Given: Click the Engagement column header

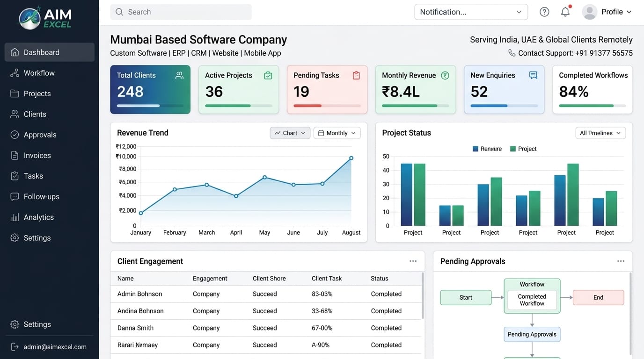Looking at the screenshot, I should (x=210, y=278).
